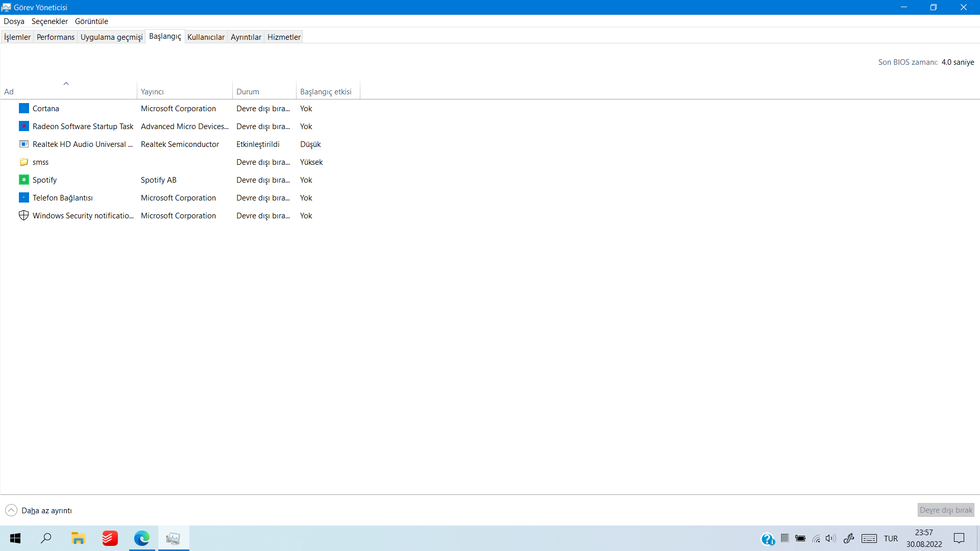The width and height of the screenshot is (980, 551).
Task: Open Microsoft Edge from the taskbar
Action: coord(141,538)
